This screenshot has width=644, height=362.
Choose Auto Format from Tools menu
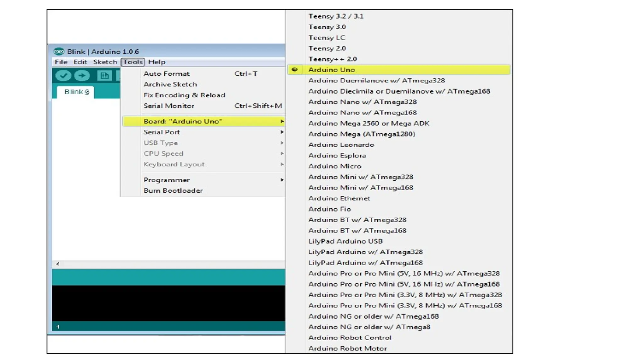click(x=166, y=74)
